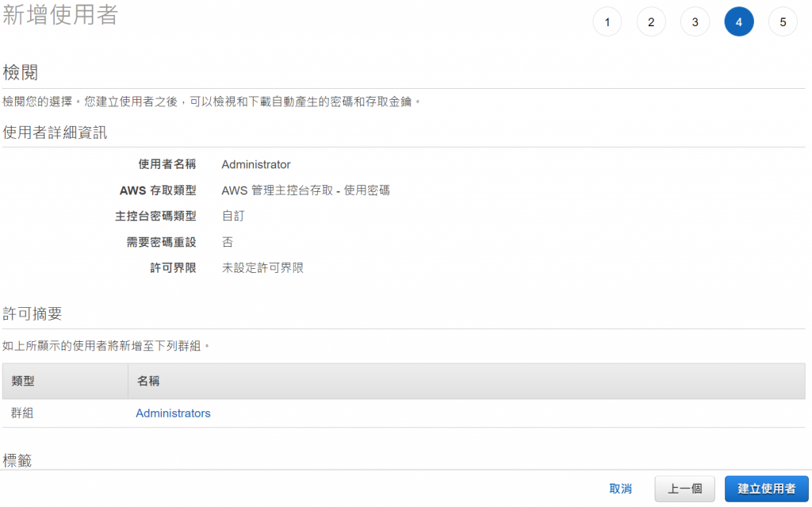The height and width of the screenshot is (507, 812).
Task: Click the 建立使用者 create user button
Action: (x=767, y=488)
